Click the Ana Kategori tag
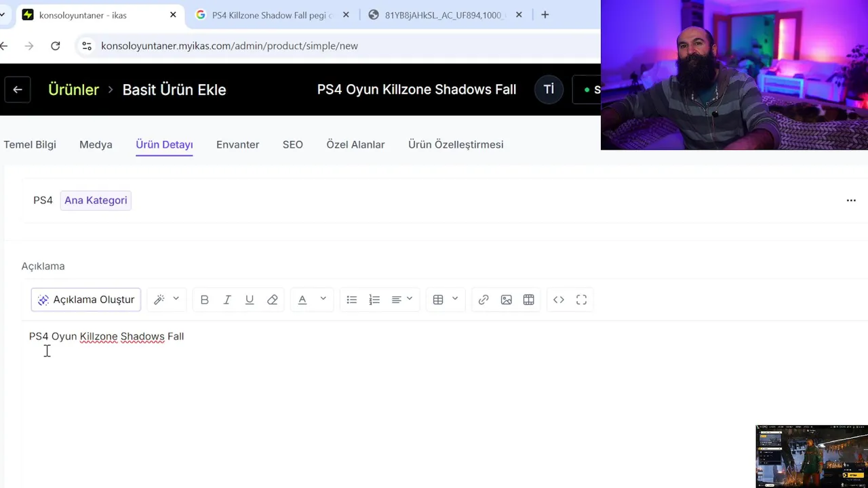 [x=96, y=200]
